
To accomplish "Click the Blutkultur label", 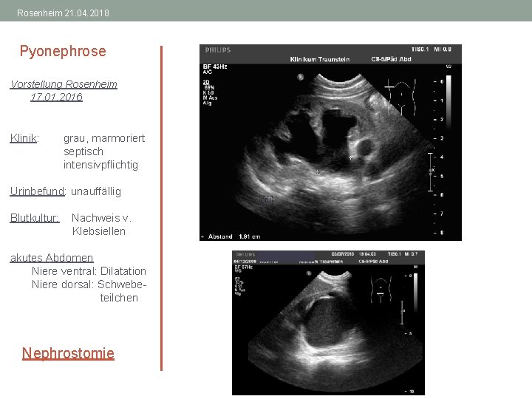I will point(35,218).
